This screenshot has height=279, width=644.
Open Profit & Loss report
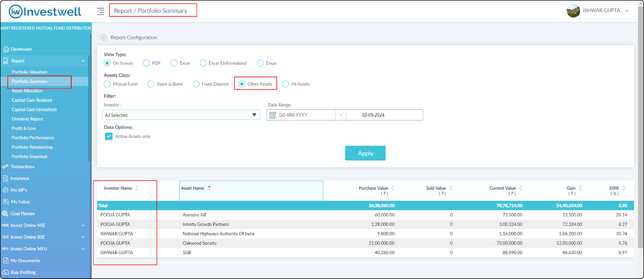(24, 128)
